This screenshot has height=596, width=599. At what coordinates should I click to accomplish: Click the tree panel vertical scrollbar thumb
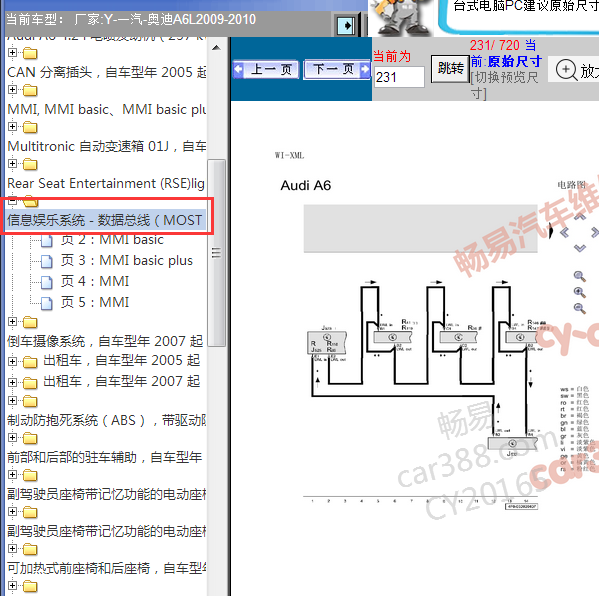tap(216, 253)
